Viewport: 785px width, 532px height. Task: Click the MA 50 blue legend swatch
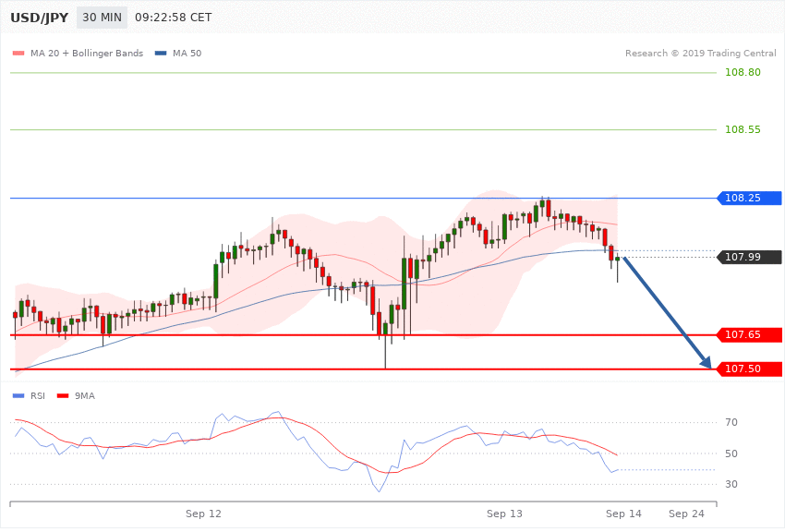pos(161,53)
